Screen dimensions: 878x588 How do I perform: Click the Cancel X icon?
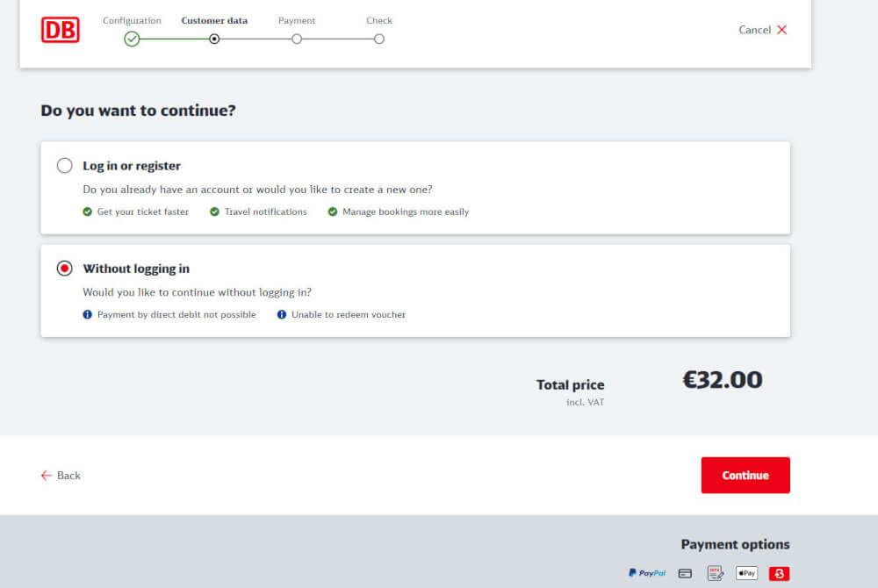point(782,30)
